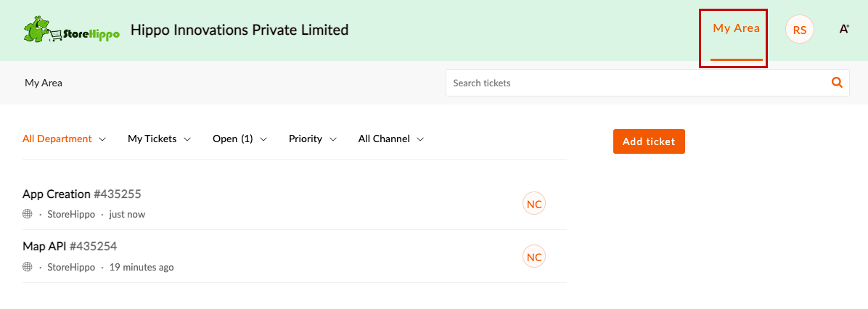This screenshot has width=868, height=309.
Task: Open the Map API #435254 ticket
Action: pos(70,247)
